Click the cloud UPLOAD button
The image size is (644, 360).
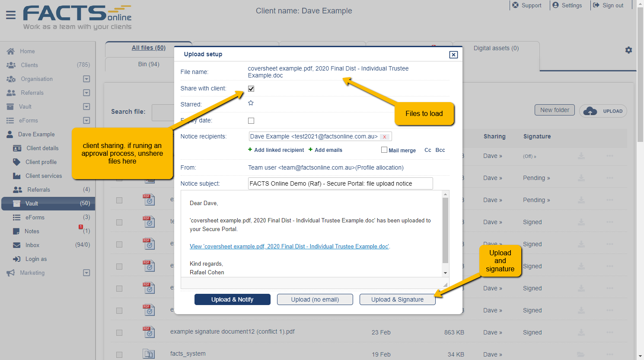(603, 111)
